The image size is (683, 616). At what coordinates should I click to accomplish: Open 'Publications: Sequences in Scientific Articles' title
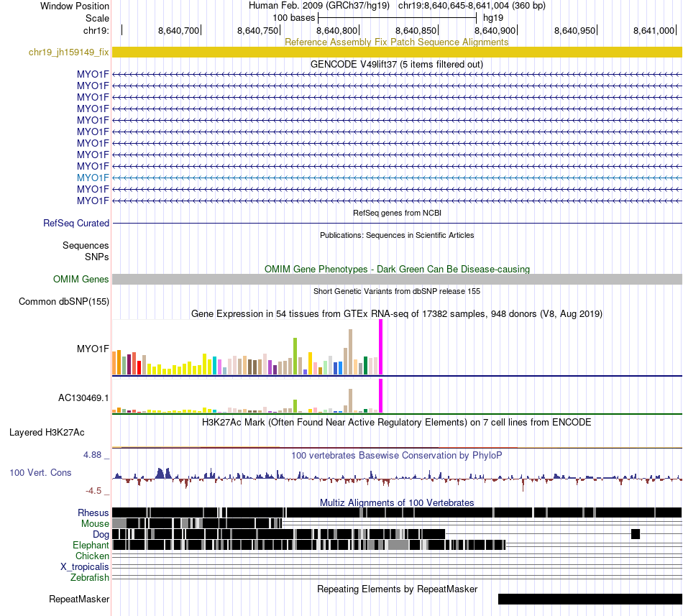[397, 235]
